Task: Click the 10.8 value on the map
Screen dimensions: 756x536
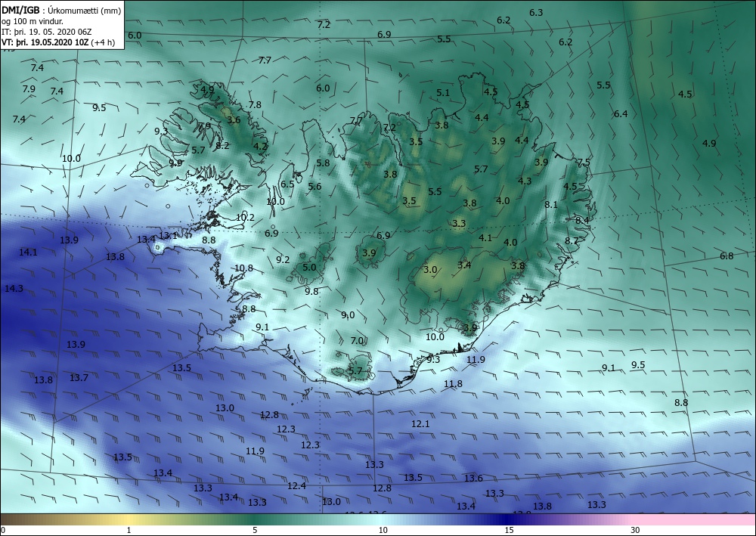Action: (243, 268)
